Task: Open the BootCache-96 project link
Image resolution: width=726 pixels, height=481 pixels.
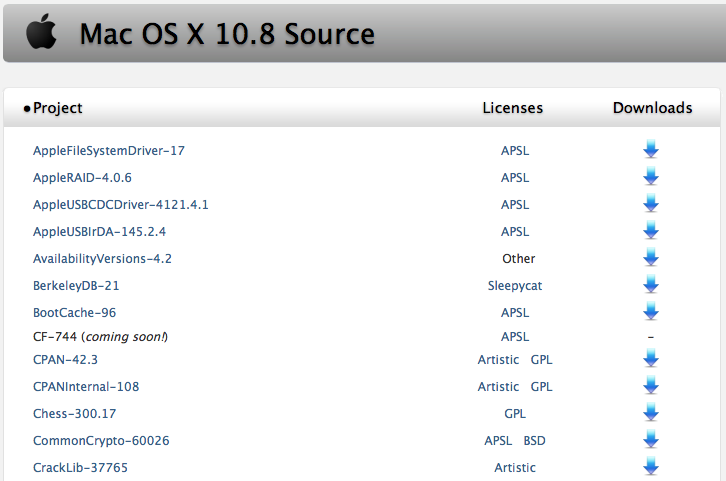Action: point(74,312)
